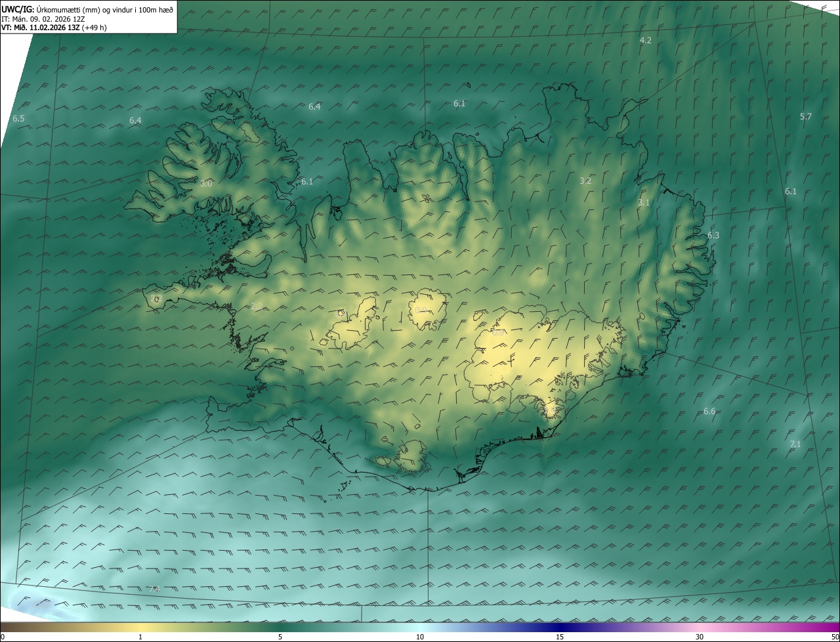Click the 7.4 value label on the map
This screenshot has width=840, height=642.
154,589
